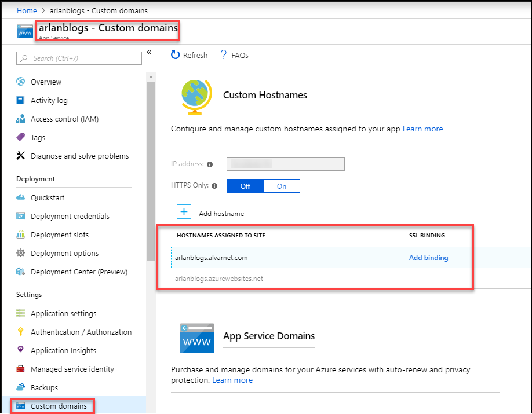This screenshot has height=414, width=532.
Task: Click the Application settings list icon
Action: tap(21, 313)
